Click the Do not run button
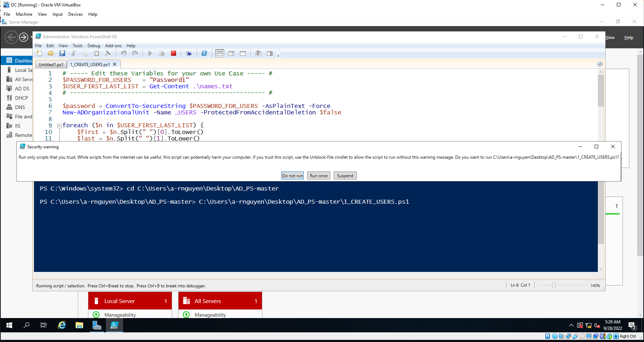Screen dimensions: 644x342 click(x=293, y=175)
